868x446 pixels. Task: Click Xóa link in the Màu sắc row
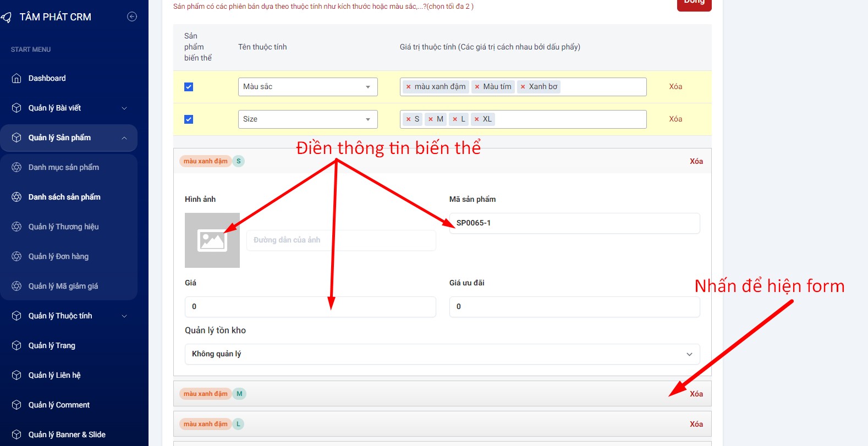675,87
